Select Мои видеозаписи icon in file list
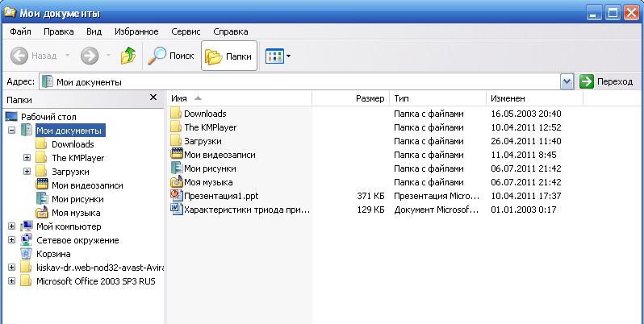644x324 pixels. click(x=176, y=155)
